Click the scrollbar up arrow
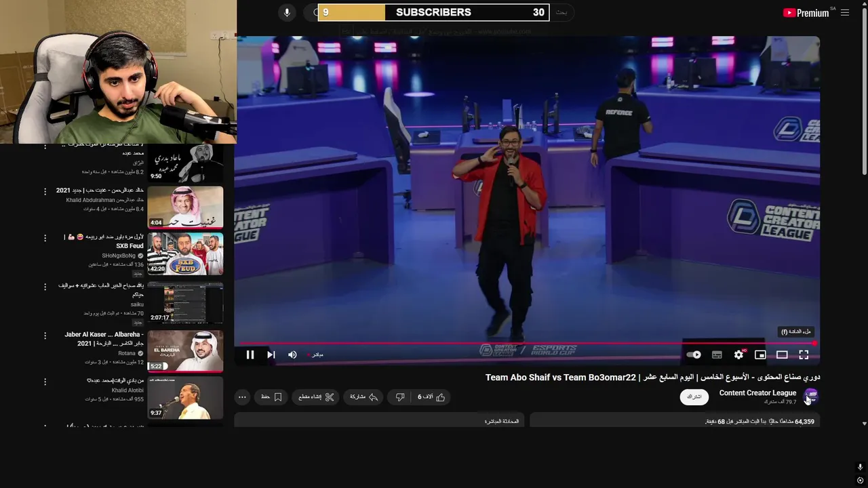Viewport: 868px width, 488px height. 864,4
